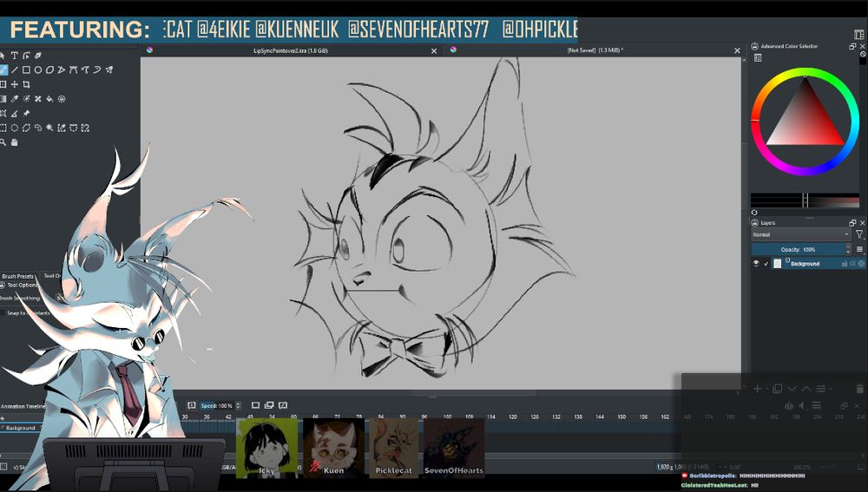Open the color selector settings icon

[758, 57]
